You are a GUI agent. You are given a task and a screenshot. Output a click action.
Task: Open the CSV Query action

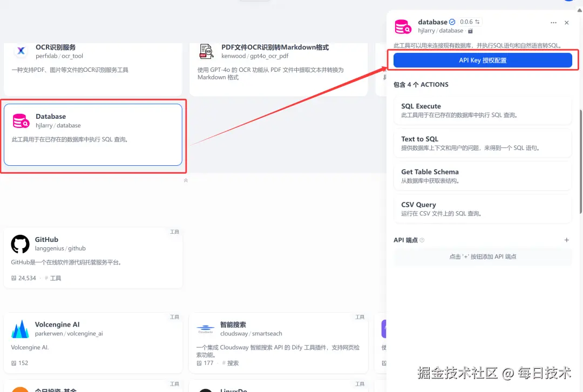coord(483,208)
